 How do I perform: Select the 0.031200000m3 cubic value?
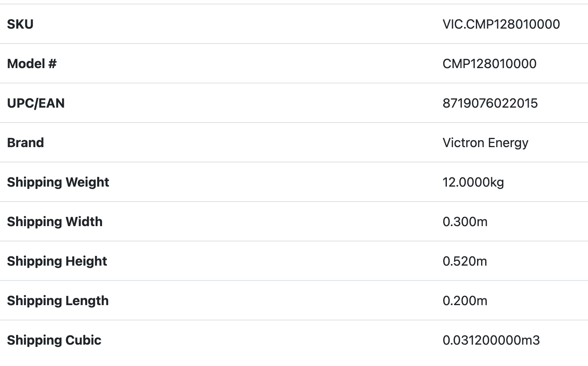(x=491, y=340)
